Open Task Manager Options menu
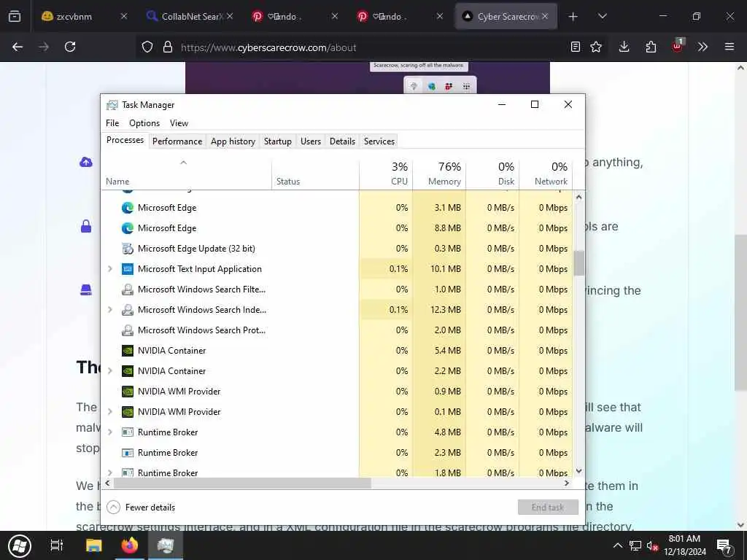Image resolution: width=747 pixels, height=560 pixels. coord(144,122)
